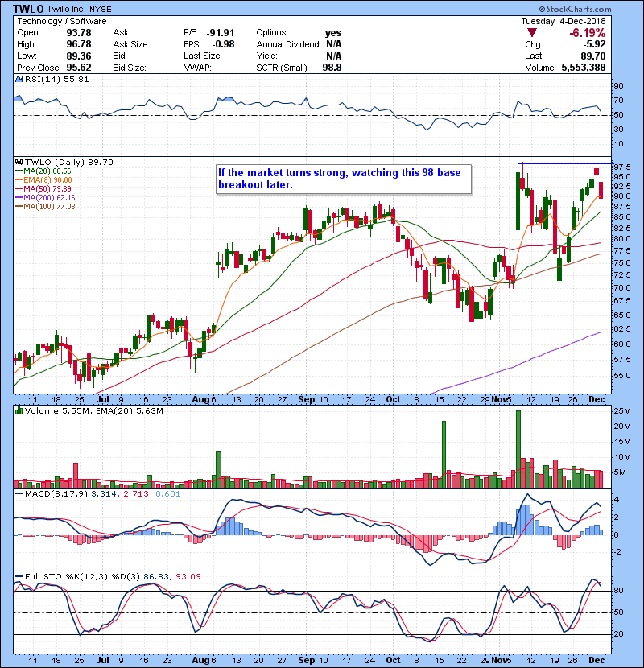Click the Oct date label on price axis
This screenshot has width=644, height=668.
pos(393,400)
